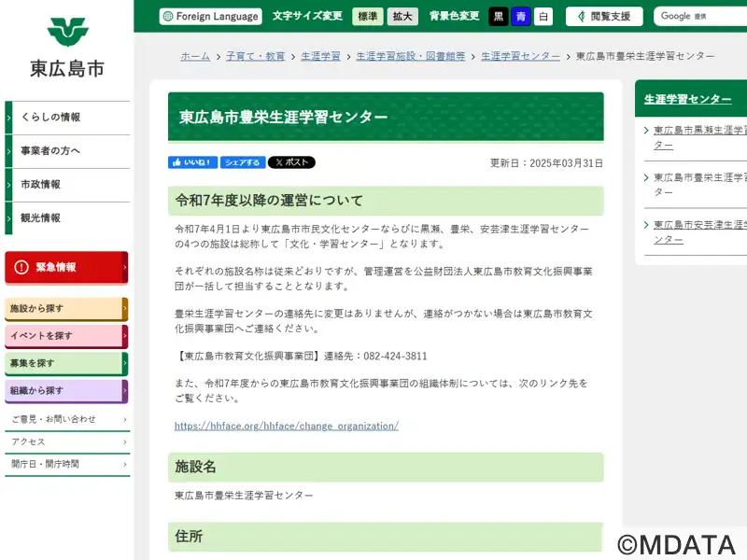Click phone number 082-424-3811 text
Viewport: 747px width, 560px height.
395,357
